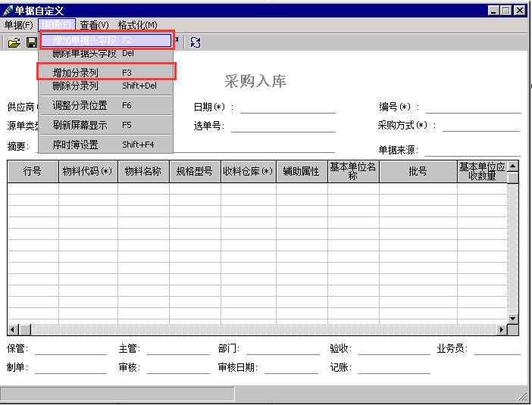532x405 pixels.
Task: Click the vertical scrollbar up arrow
Action: pyautogui.click(x=513, y=167)
